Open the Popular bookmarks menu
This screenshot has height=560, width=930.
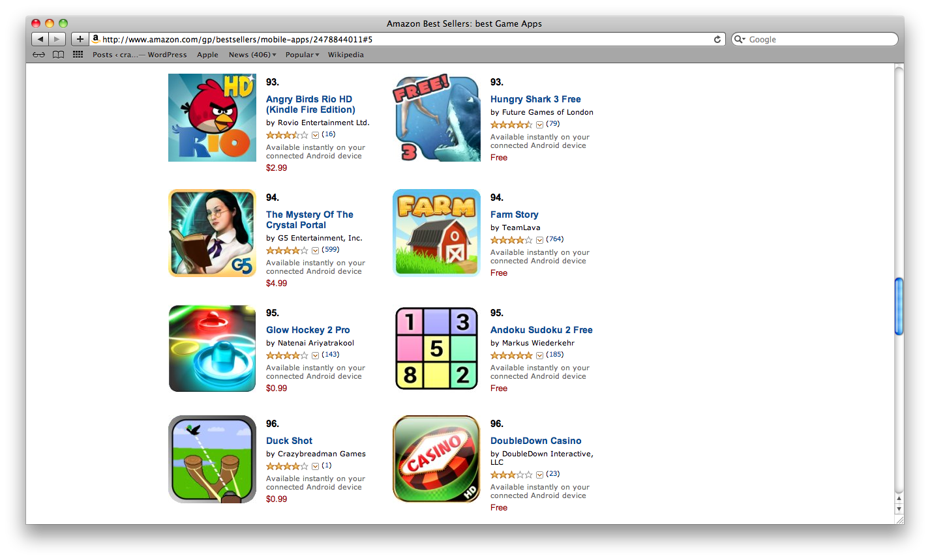tap(302, 55)
